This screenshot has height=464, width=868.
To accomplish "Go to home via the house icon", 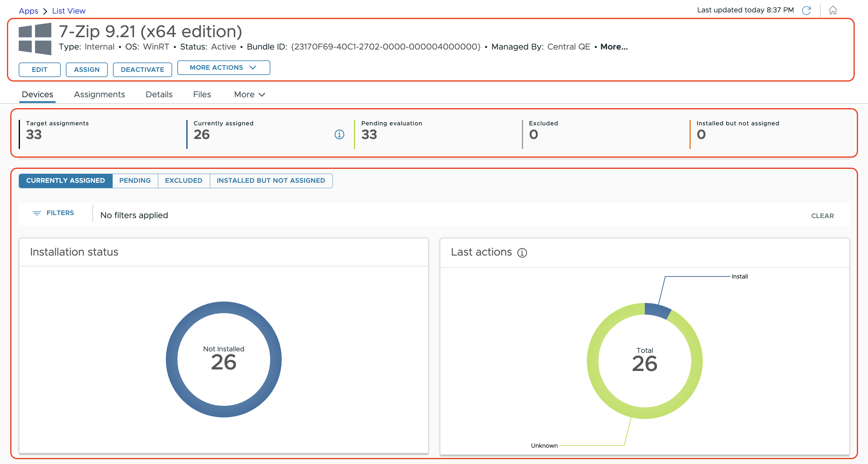I will [x=833, y=11].
